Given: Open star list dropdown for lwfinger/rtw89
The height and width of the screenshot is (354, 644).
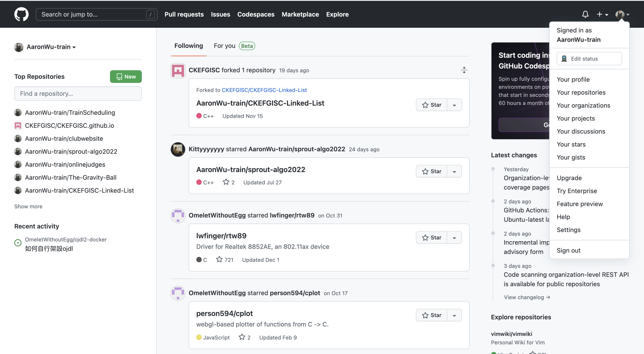Looking at the screenshot, I should (x=454, y=238).
